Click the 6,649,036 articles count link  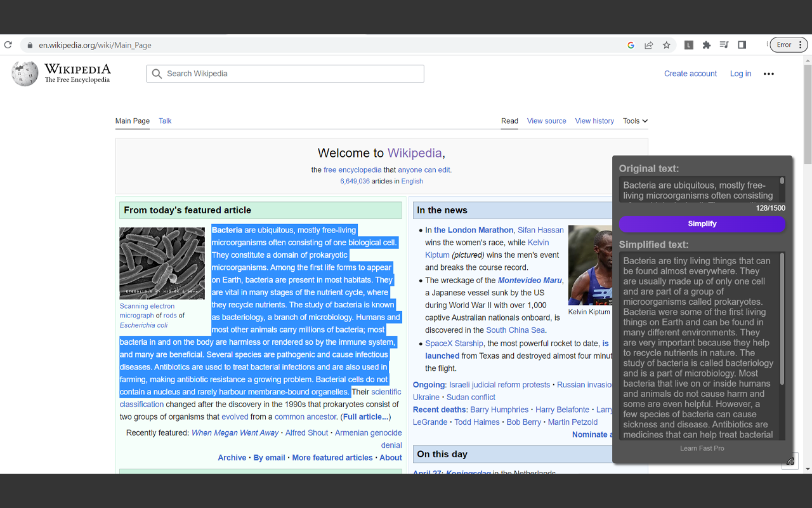coord(355,181)
